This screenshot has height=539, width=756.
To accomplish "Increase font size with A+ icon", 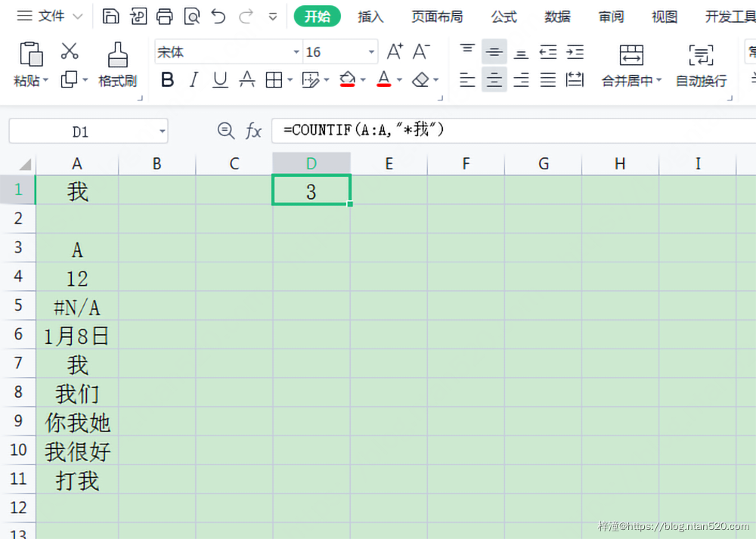I will (395, 51).
